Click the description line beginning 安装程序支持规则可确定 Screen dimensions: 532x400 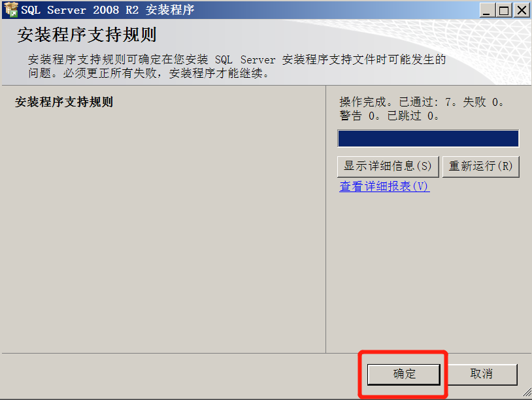(x=237, y=59)
